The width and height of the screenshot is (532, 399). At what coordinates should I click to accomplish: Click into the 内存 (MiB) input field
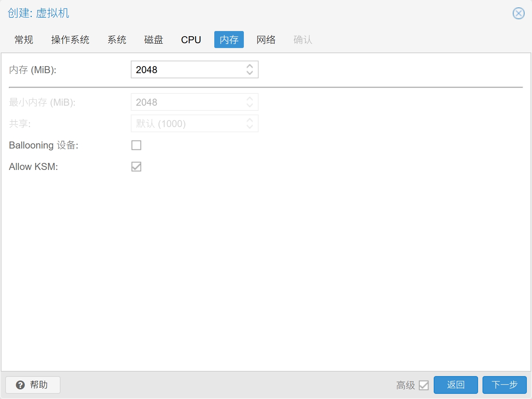[x=187, y=70]
